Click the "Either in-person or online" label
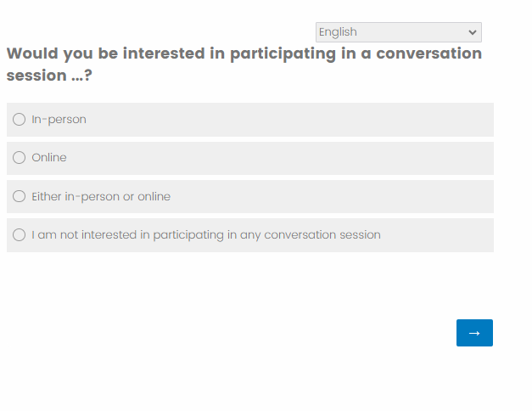Screen dimensions: 532x411 (x=101, y=196)
